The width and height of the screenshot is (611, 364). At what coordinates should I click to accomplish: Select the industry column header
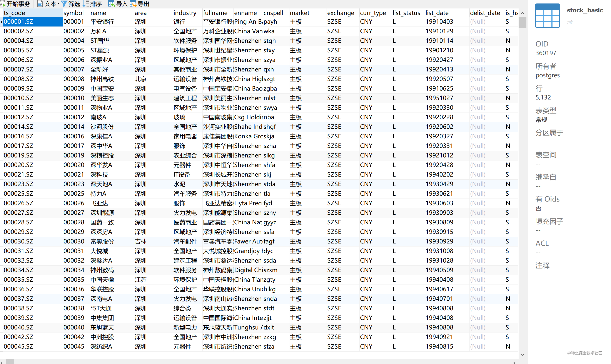tap(185, 13)
